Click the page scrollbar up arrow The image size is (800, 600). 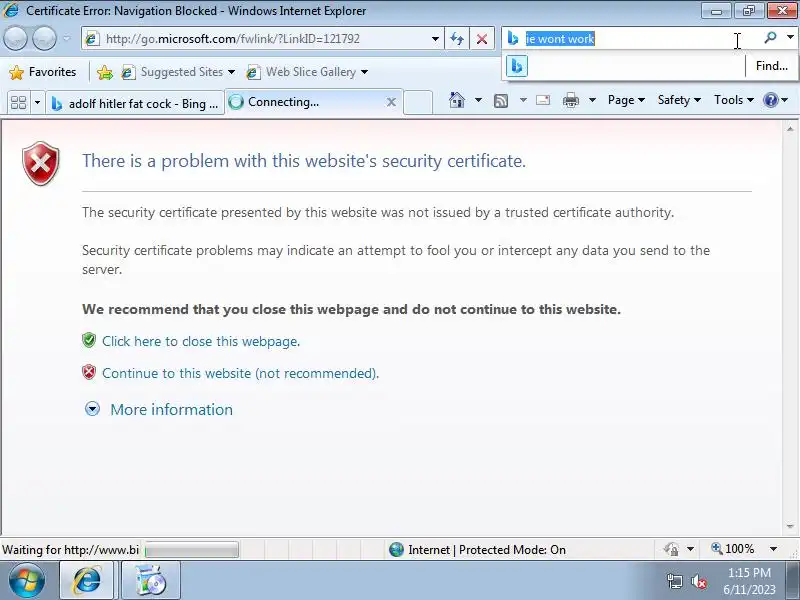[x=790, y=129]
